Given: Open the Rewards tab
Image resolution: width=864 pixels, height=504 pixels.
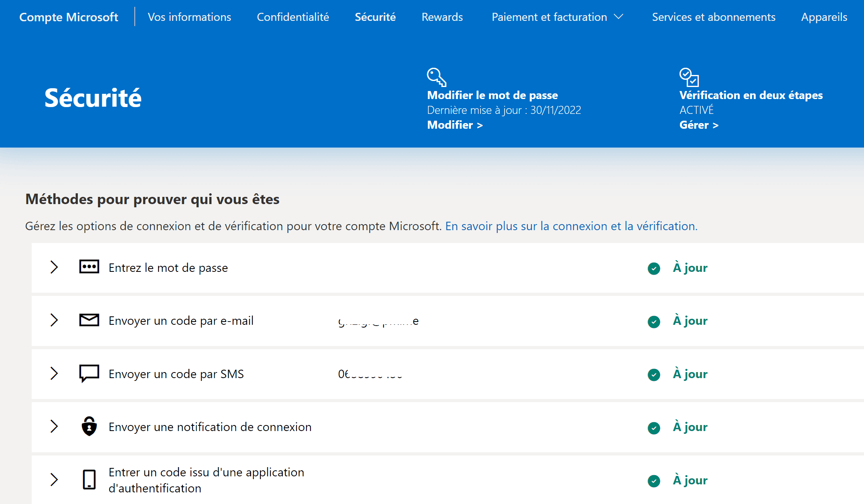Looking at the screenshot, I should 442,17.
